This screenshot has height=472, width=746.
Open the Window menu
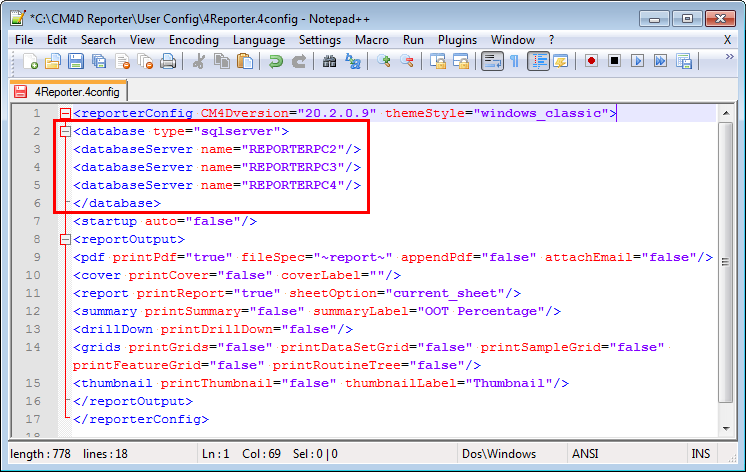point(513,40)
